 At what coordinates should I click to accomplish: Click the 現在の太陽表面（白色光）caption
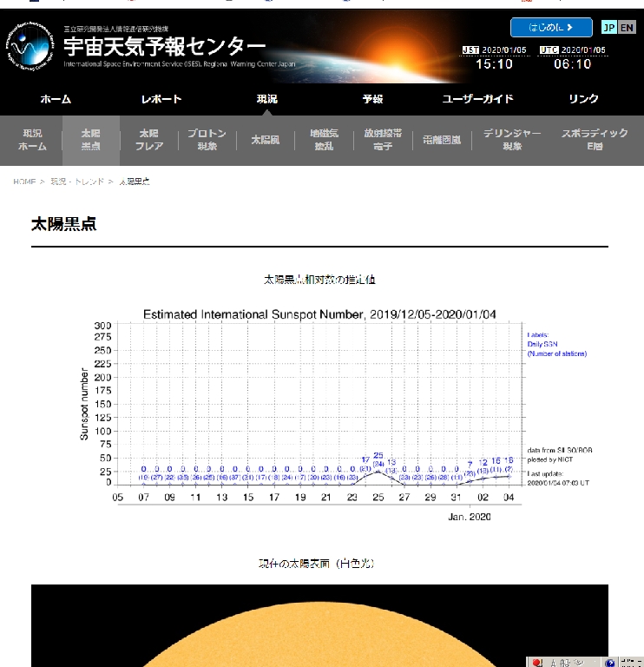[316, 564]
